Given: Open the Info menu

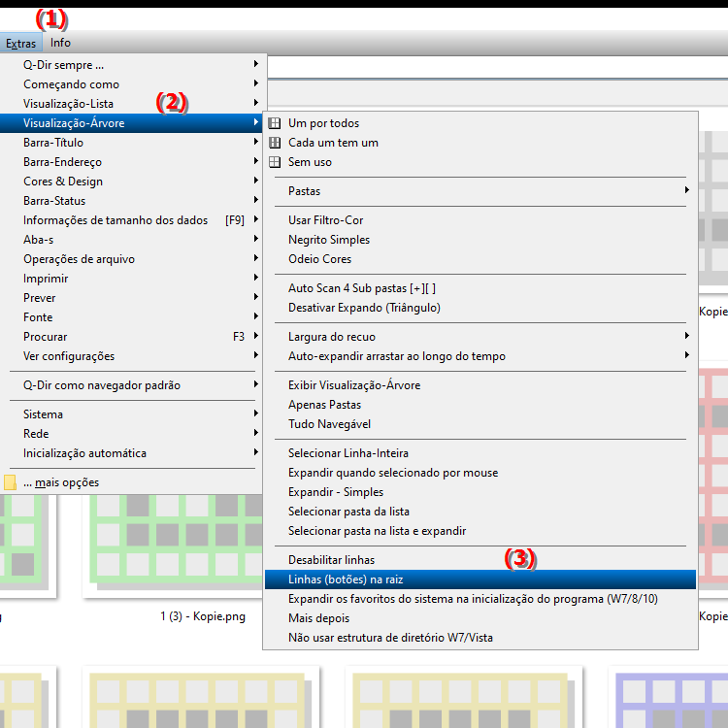Looking at the screenshot, I should coord(60,43).
